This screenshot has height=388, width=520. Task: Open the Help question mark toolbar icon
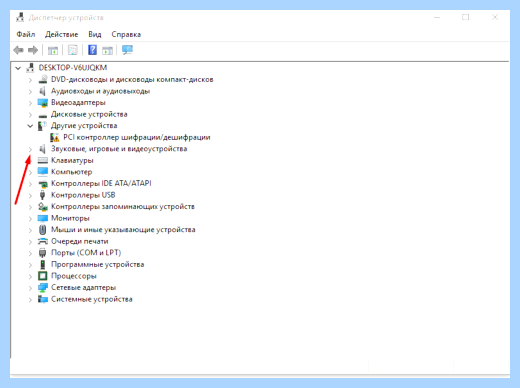[x=92, y=50]
